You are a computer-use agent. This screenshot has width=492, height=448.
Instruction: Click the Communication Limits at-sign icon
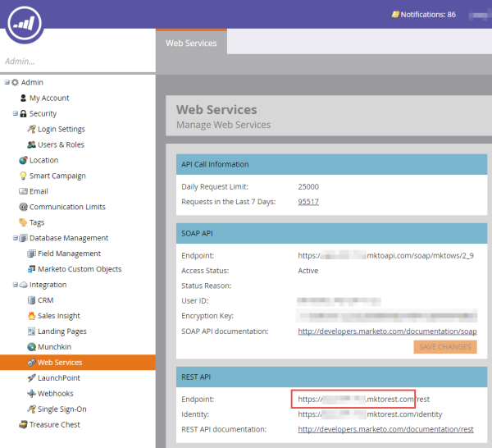[x=23, y=207]
